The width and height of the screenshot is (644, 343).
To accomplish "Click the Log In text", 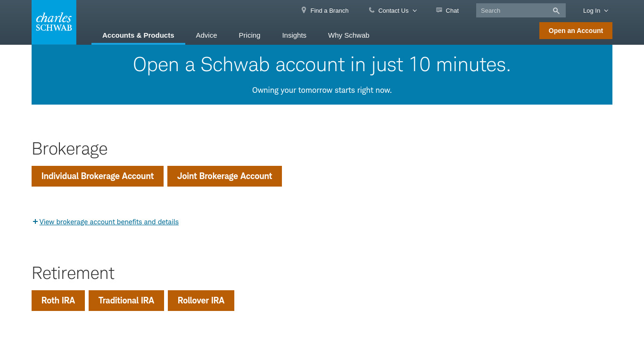I will [x=592, y=10].
